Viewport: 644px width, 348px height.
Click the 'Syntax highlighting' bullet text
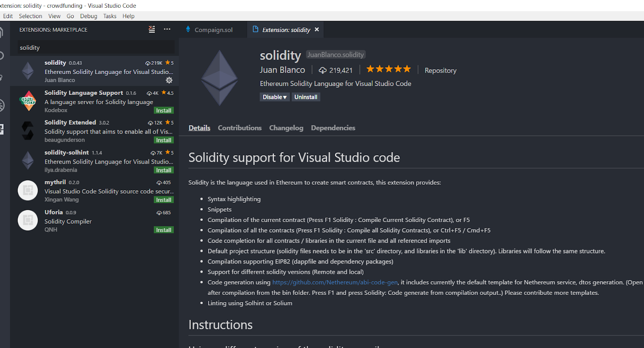pyautogui.click(x=234, y=199)
